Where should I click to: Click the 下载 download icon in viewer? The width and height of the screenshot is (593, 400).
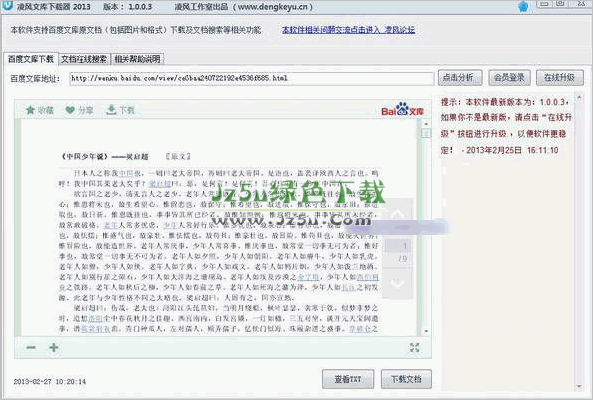[x=111, y=110]
